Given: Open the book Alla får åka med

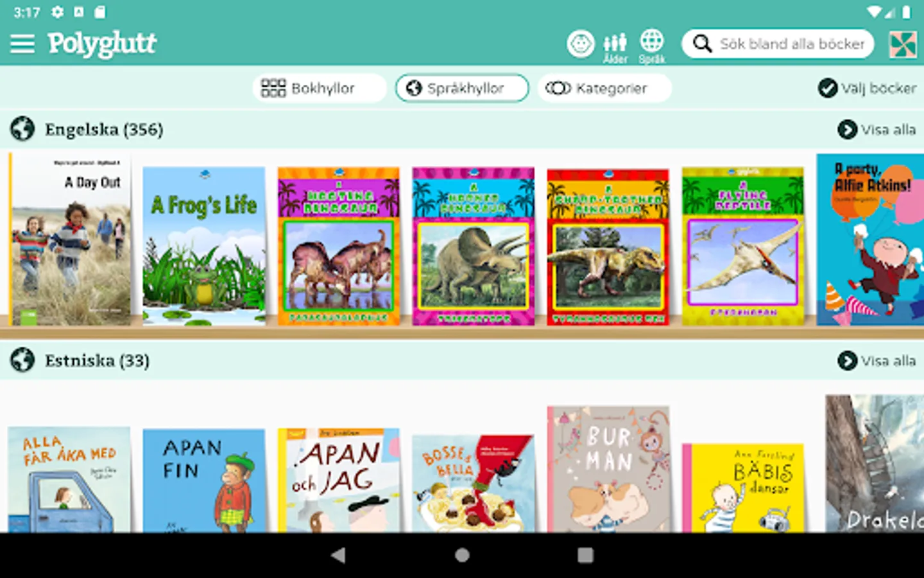Looking at the screenshot, I should [69, 480].
